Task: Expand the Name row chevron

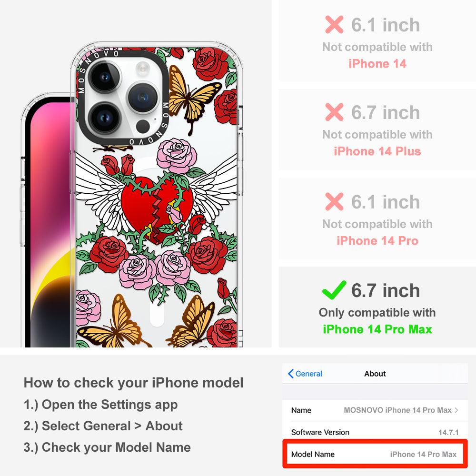Action: point(456,410)
